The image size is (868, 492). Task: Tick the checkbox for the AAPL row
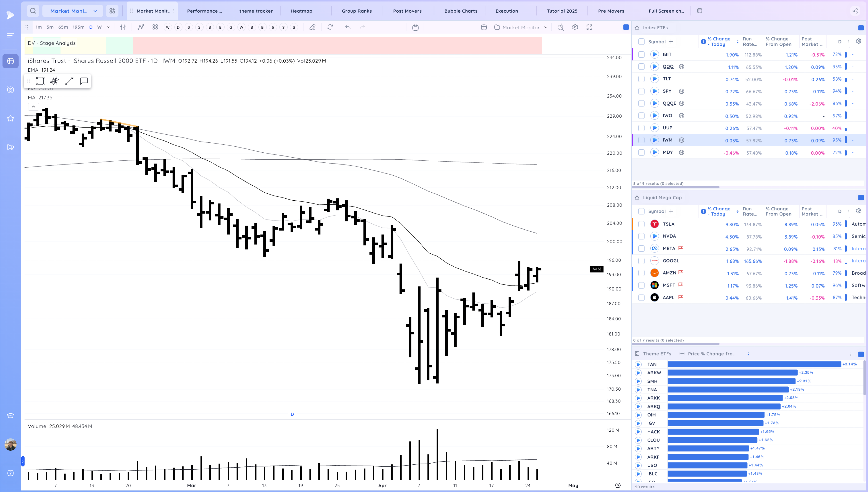coord(641,298)
